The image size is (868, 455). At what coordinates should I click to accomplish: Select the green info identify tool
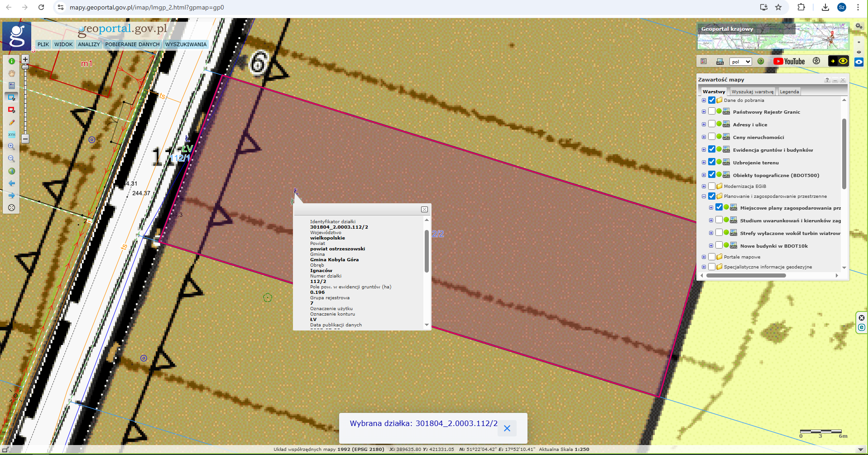point(12,61)
